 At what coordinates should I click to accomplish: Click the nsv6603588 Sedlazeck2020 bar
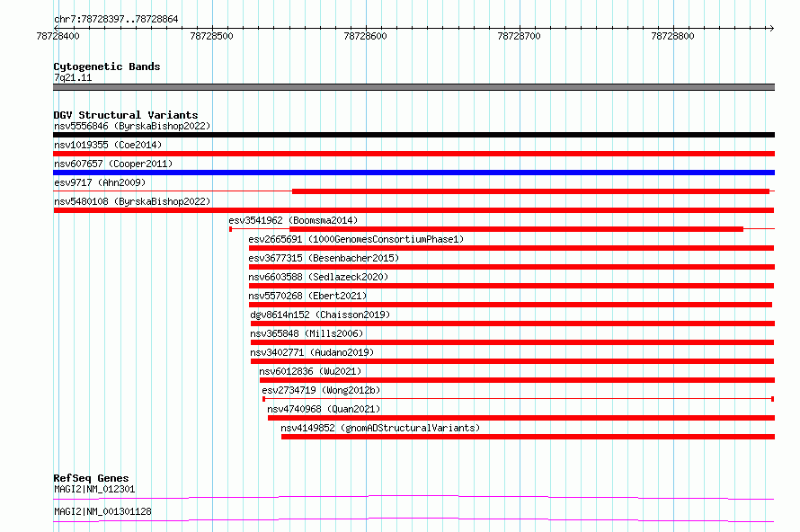click(511, 286)
